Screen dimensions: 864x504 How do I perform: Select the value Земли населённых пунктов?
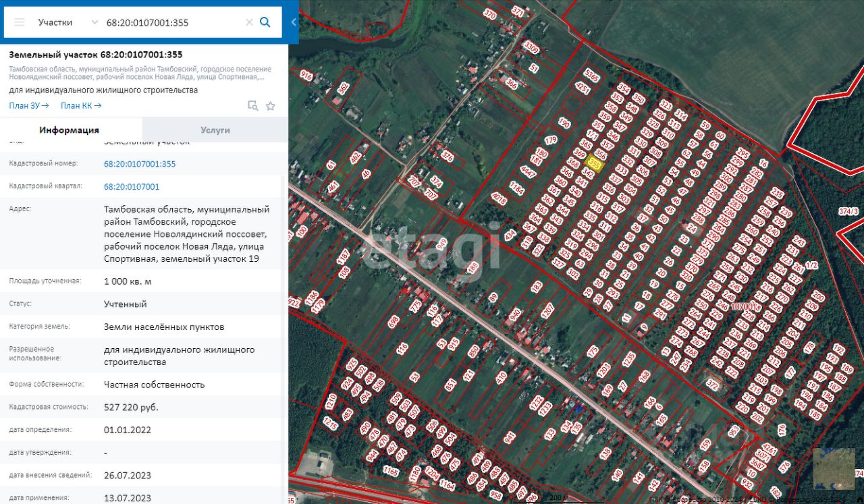click(164, 327)
